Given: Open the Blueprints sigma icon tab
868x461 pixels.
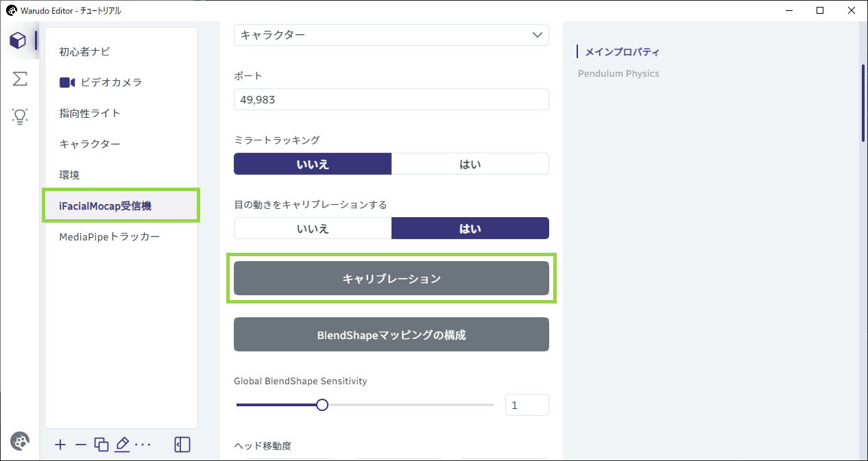Looking at the screenshot, I should [20, 79].
